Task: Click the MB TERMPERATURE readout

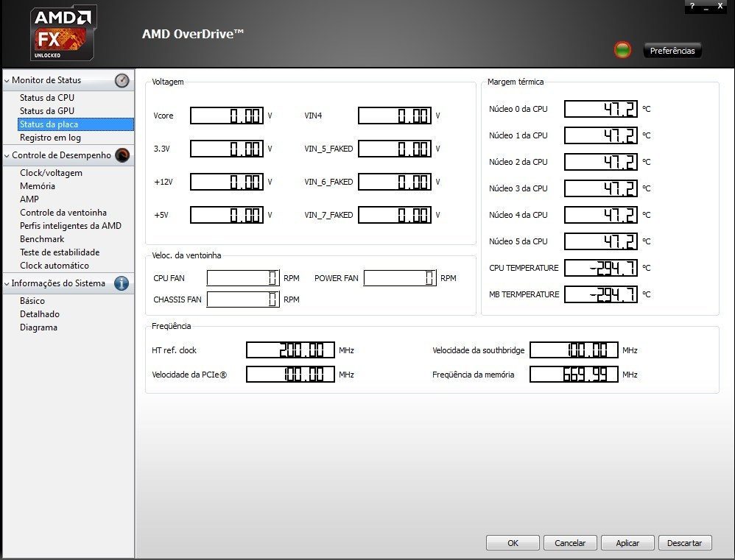Action: point(601,294)
